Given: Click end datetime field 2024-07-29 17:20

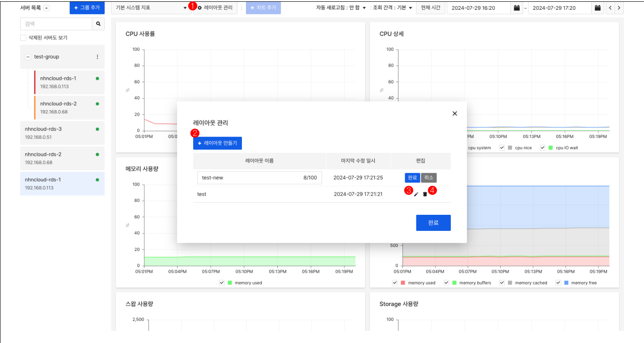Looking at the screenshot, I should point(560,8).
